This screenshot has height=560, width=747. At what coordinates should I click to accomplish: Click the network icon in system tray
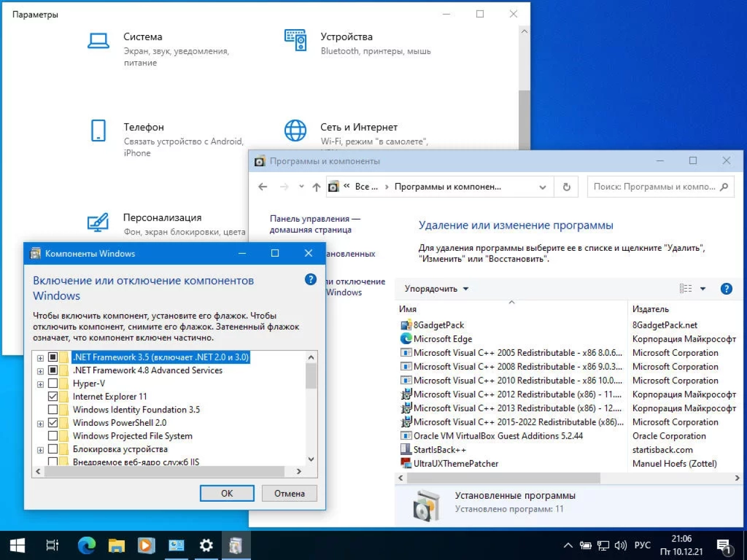click(603, 545)
